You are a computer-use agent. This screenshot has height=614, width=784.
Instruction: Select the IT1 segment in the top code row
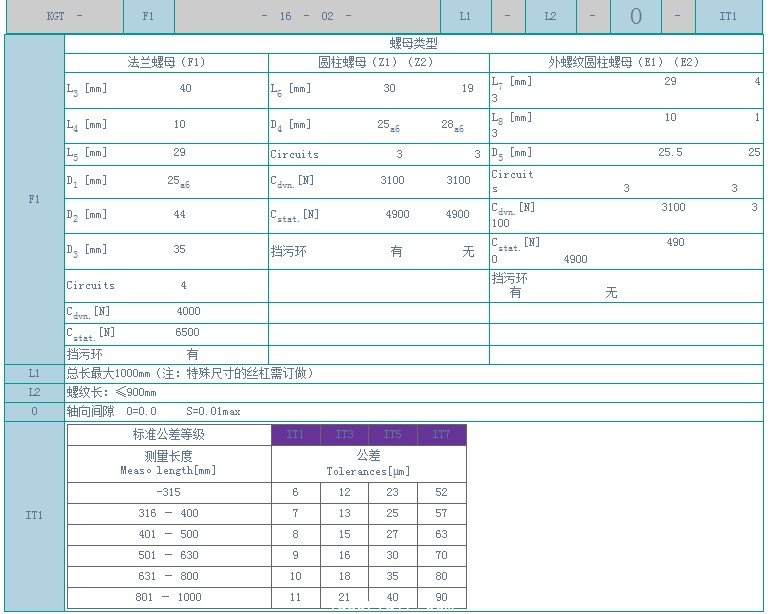[728, 17]
